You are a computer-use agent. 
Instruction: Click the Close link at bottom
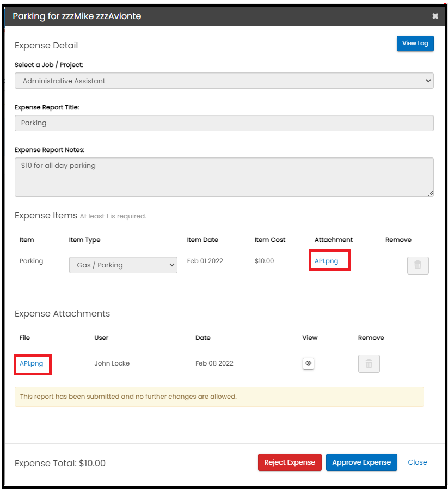pos(417,462)
